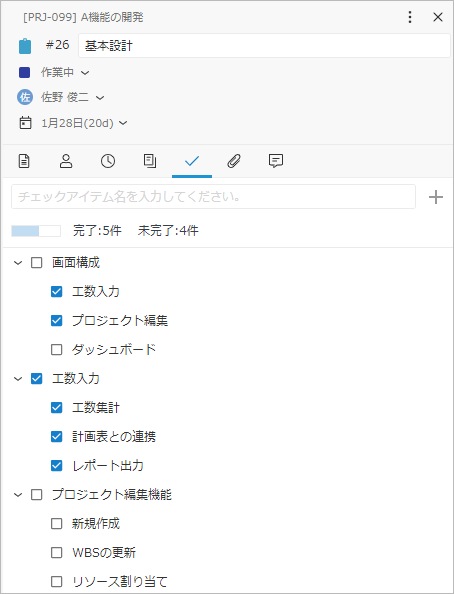Screen dimensions: 454x594
Task: Select the checklist checkmark tab
Action: click(192, 161)
